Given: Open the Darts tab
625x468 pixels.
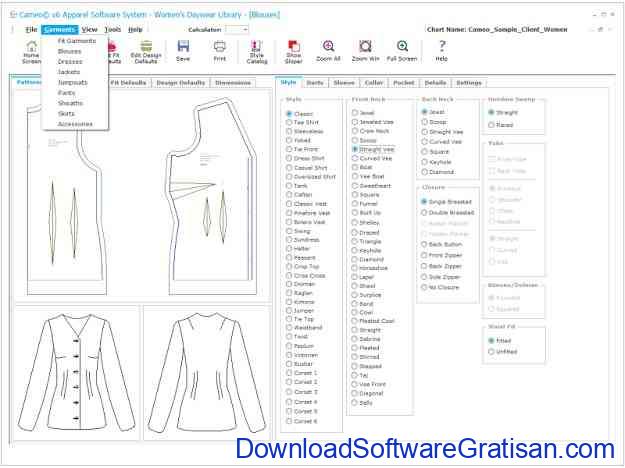Looking at the screenshot, I should pos(315,83).
